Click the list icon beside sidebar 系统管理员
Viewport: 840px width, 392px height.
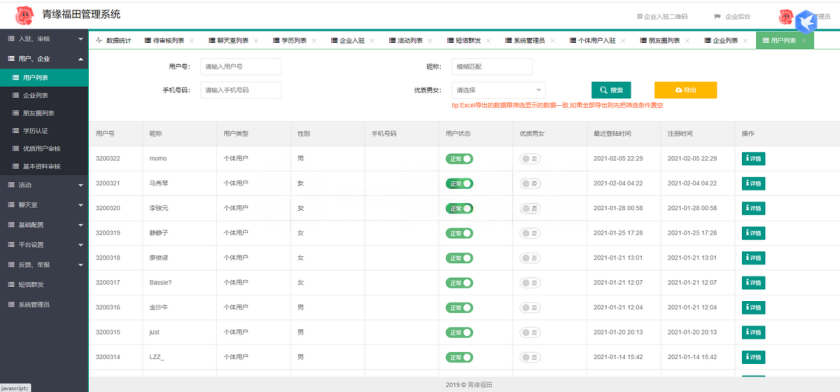pyautogui.click(x=11, y=304)
